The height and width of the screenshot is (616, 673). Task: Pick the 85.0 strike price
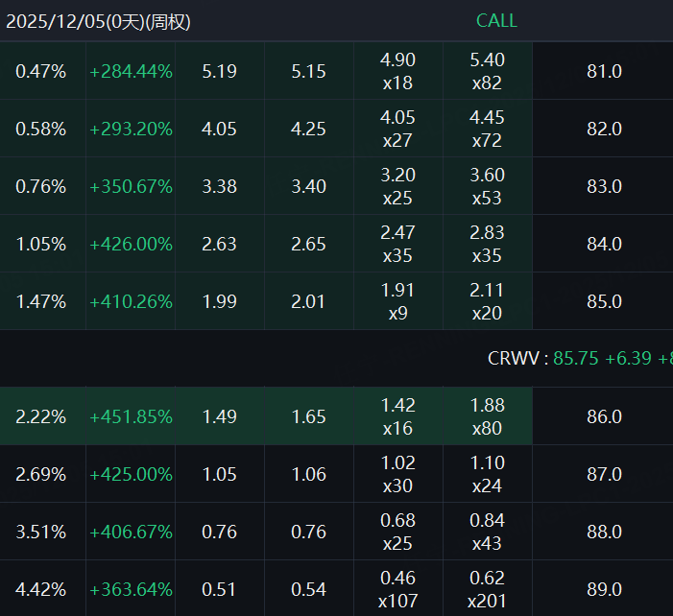point(604,301)
